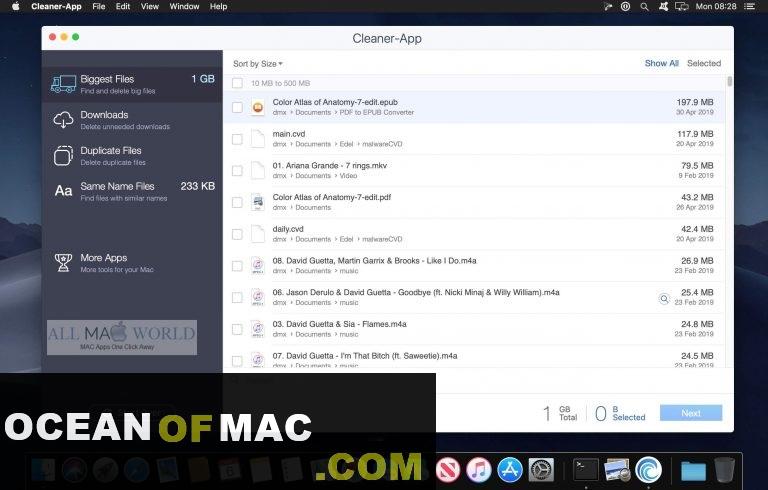Tick the main.cvd checkbox

pyautogui.click(x=237, y=139)
